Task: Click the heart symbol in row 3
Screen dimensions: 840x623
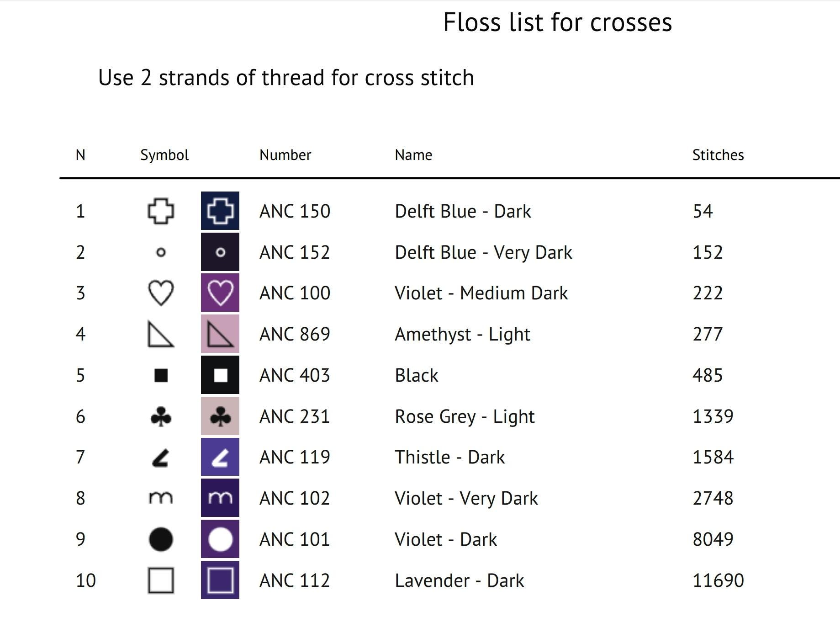Action: [161, 293]
